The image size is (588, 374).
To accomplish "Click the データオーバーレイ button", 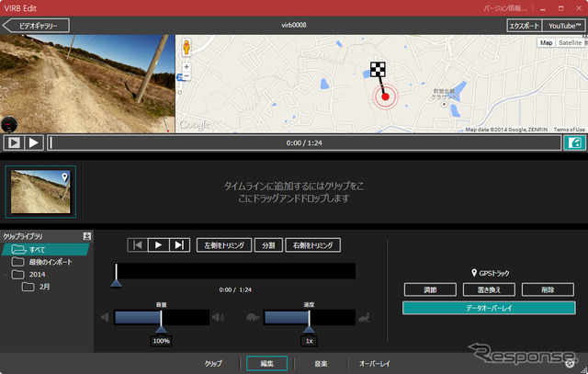I will click(x=489, y=308).
